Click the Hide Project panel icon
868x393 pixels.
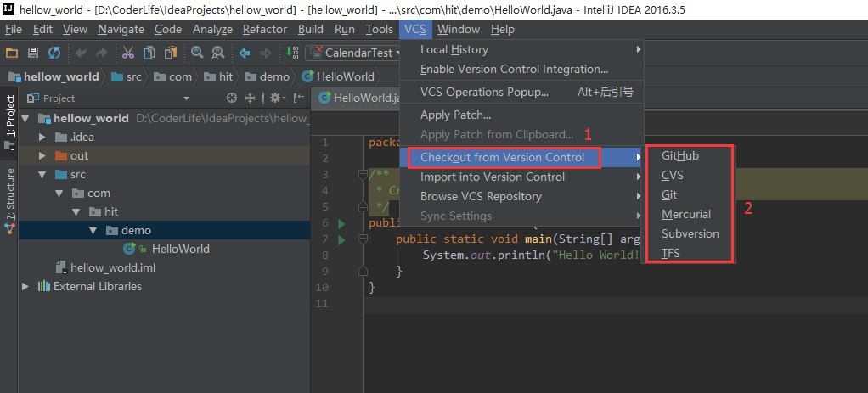coord(299,98)
